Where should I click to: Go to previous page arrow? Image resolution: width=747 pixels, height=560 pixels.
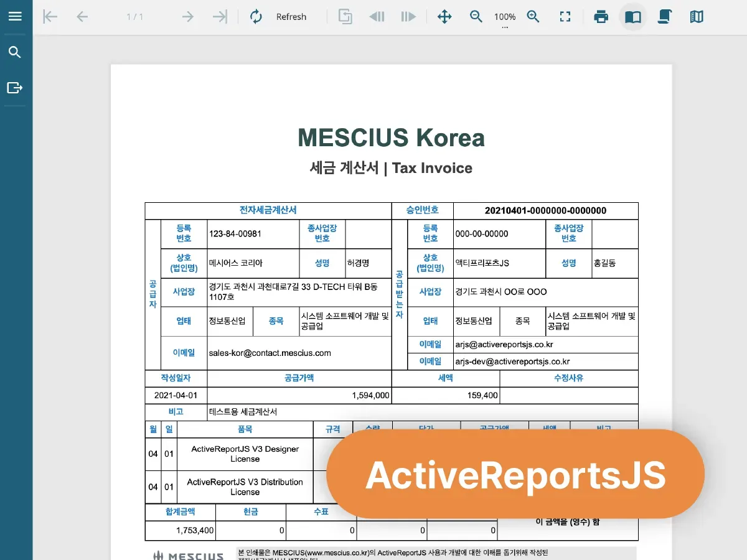click(x=82, y=17)
